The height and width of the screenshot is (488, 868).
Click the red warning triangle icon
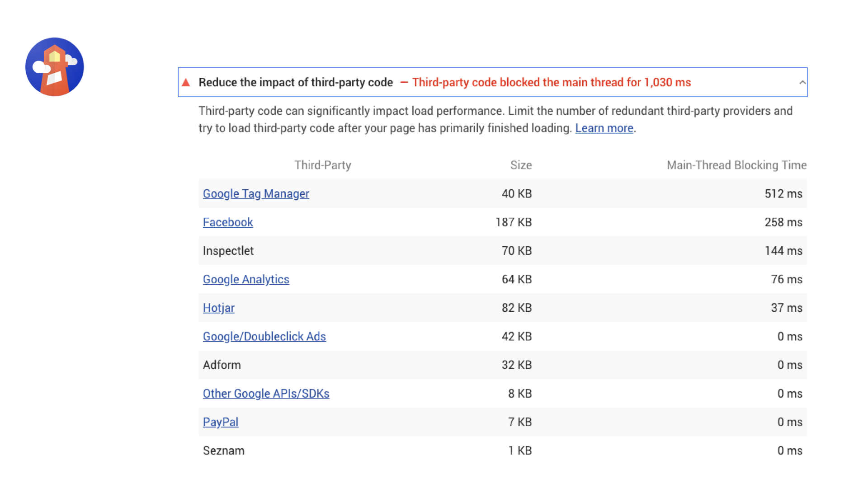click(186, 83)
